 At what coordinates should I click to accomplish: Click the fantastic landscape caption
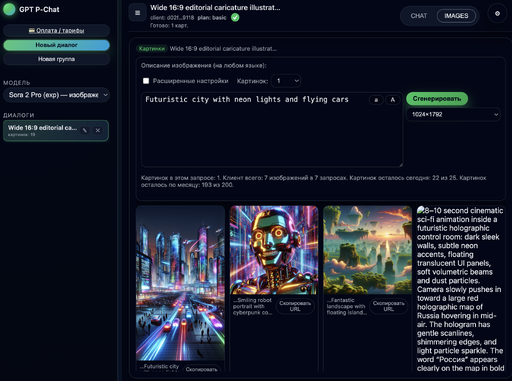coord(347,306)
